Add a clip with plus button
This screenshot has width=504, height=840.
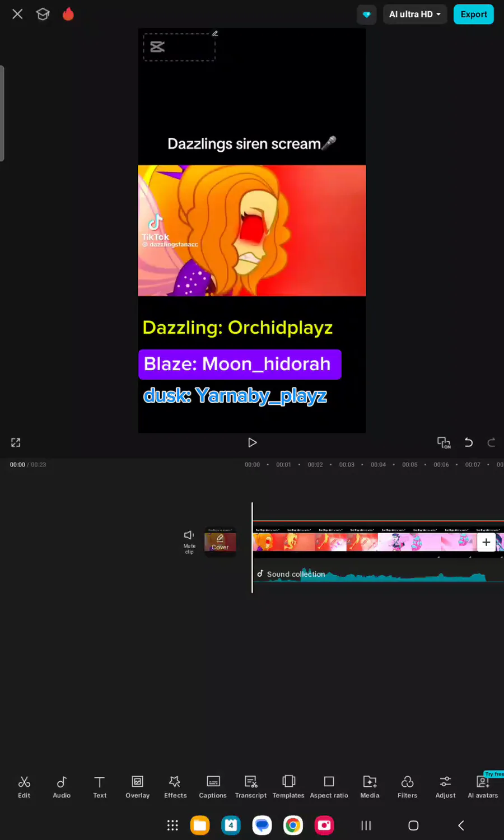point(486,542)
